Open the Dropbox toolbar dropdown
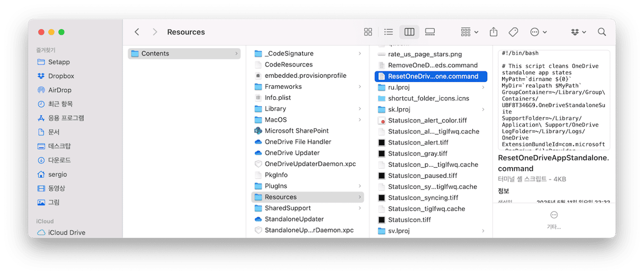Viewport: 644px width, 275px height. (579, 32)
